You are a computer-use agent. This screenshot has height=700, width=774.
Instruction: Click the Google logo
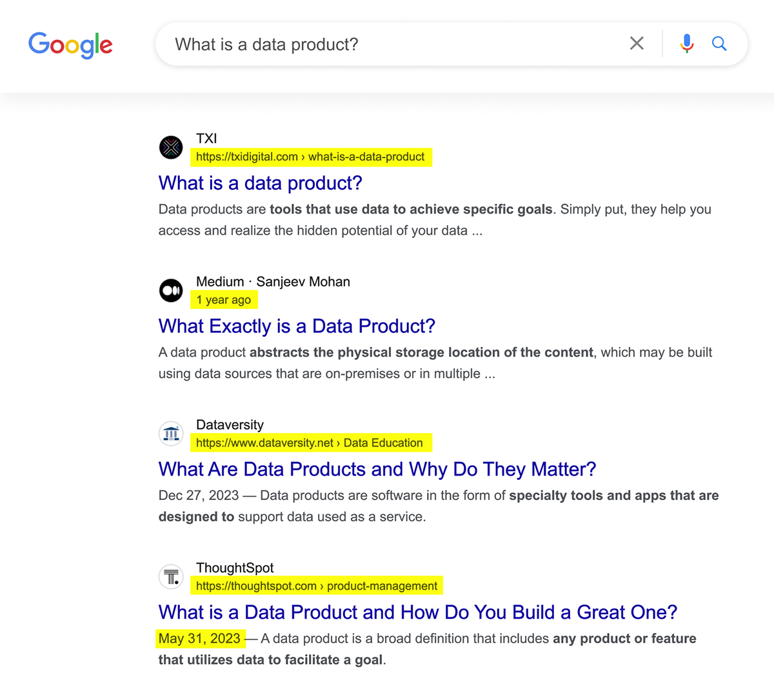(70, 45)
